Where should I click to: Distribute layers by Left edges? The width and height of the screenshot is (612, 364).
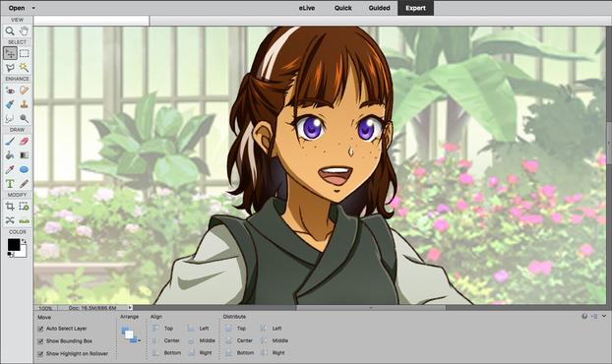point(272,329)
